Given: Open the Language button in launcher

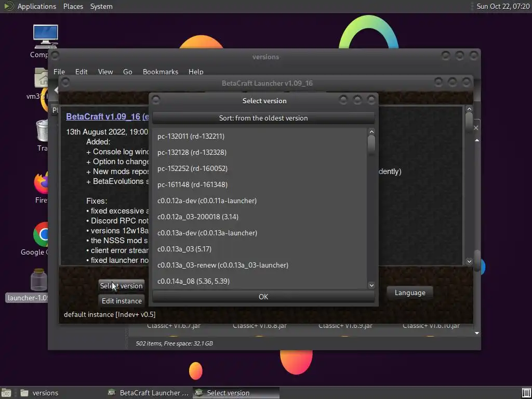Looking at the screenshot, I should pos(410,293).
